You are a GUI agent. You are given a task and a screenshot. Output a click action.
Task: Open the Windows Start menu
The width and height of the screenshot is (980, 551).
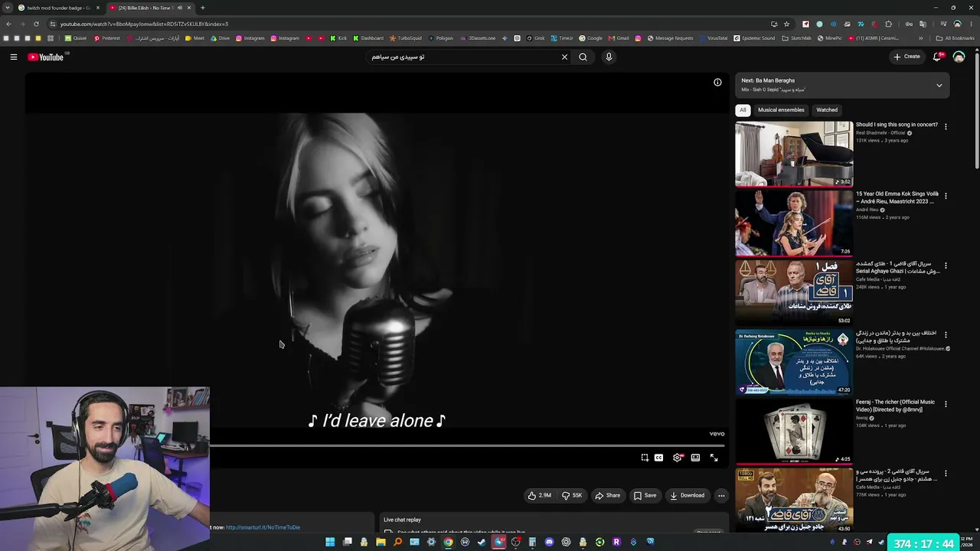[330, 543]
